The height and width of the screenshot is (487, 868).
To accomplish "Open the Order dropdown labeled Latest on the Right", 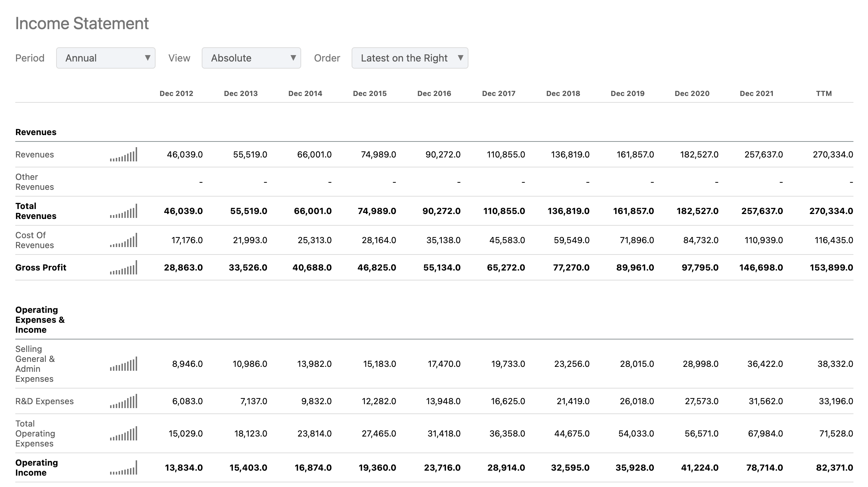I will [409, 58].
